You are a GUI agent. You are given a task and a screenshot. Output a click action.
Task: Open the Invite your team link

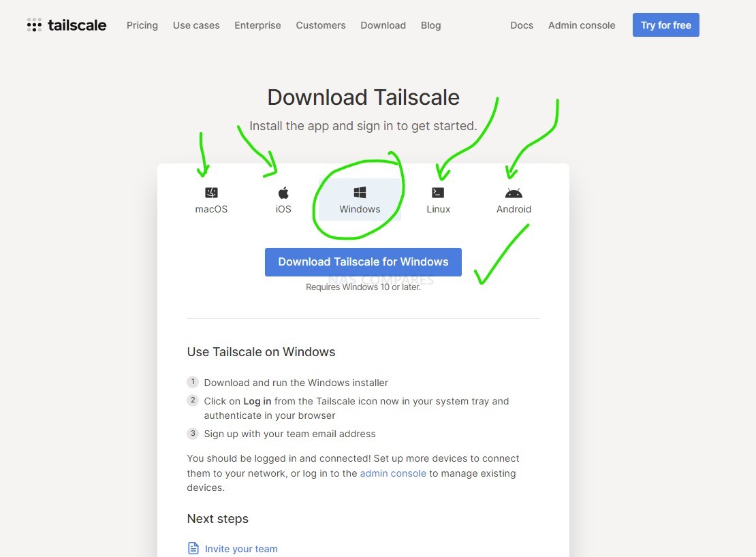point(241,549)
